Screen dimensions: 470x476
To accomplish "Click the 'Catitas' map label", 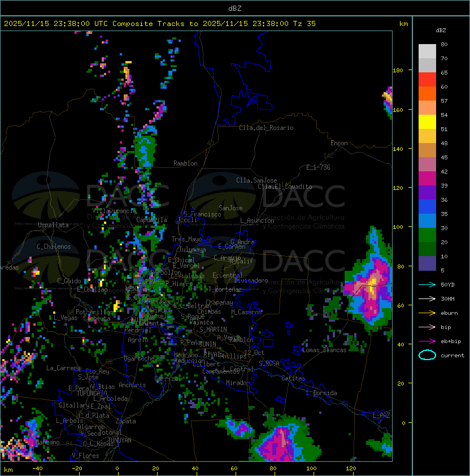I will pos(293,378).
